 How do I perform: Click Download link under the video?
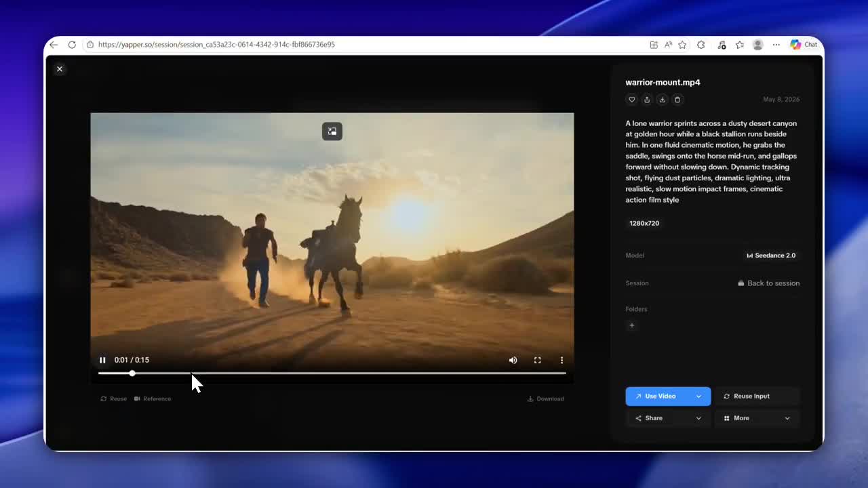546,399
